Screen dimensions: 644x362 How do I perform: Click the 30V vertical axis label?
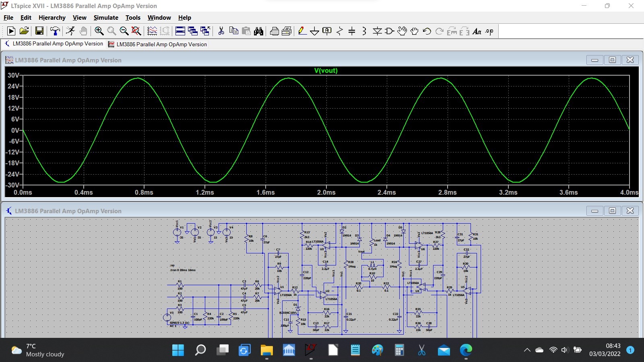click(13, 75)
